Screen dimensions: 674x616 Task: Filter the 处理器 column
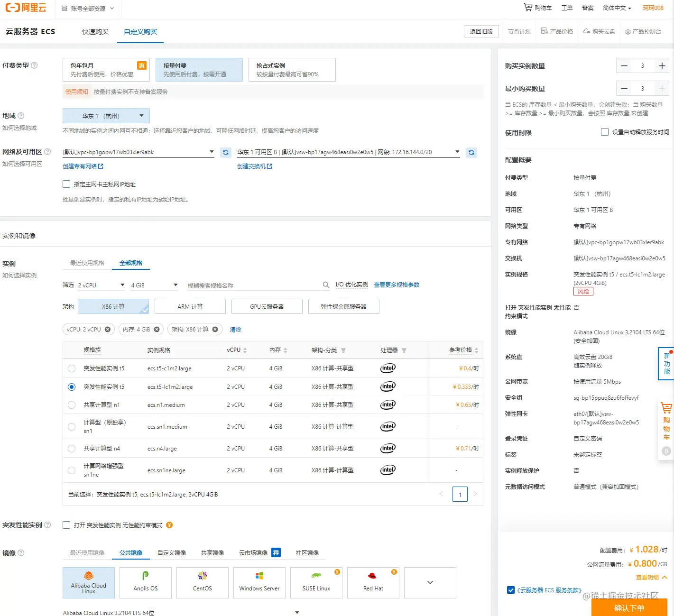pyautogui.click(x=404, y=350)
